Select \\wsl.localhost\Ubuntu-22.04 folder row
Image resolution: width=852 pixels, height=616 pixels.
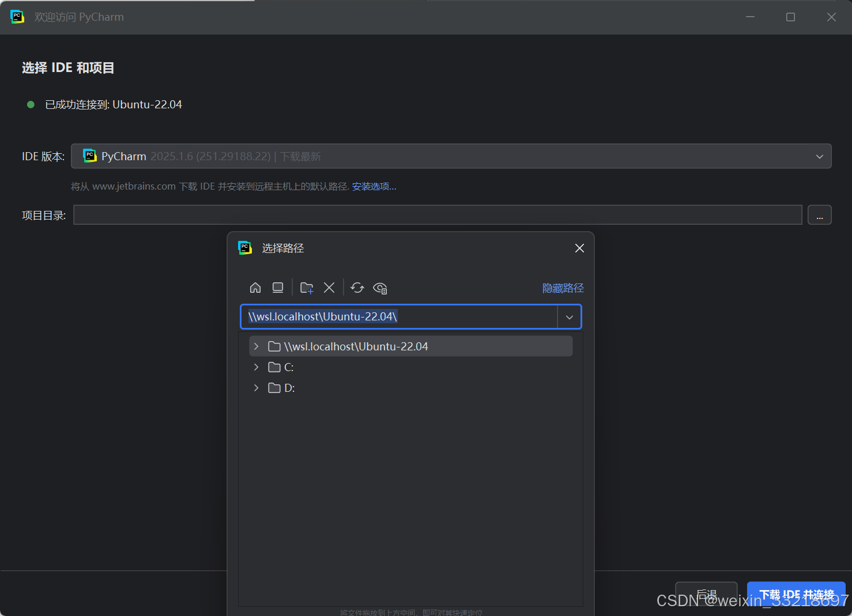(411, 346)
